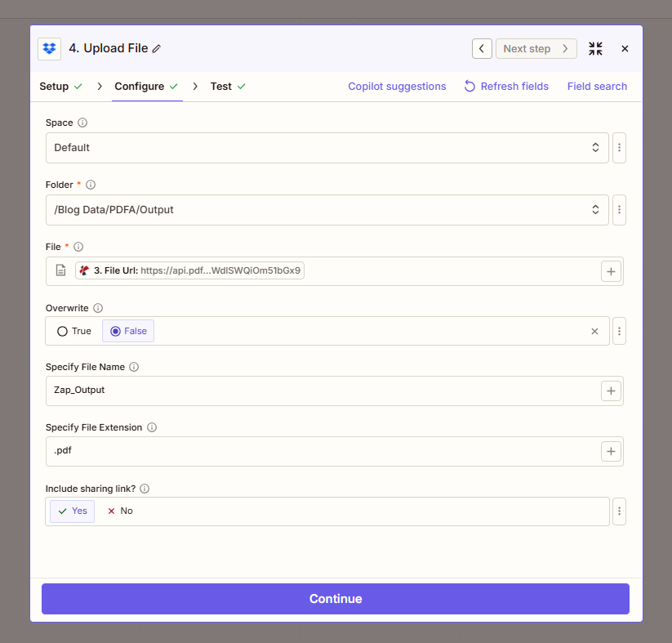Select True for Overwrite

click(x=73, y=331)
